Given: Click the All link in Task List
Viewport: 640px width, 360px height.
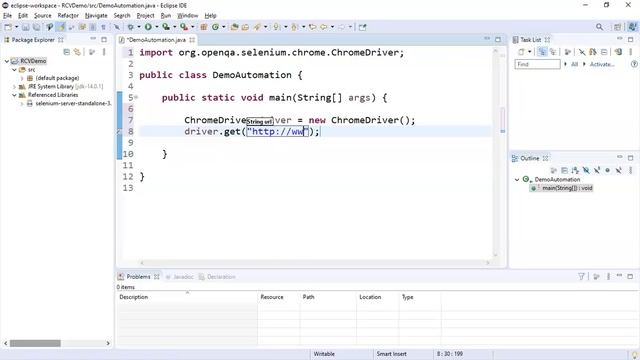Looking at the screenshot, I should click(x=574, y=64).
